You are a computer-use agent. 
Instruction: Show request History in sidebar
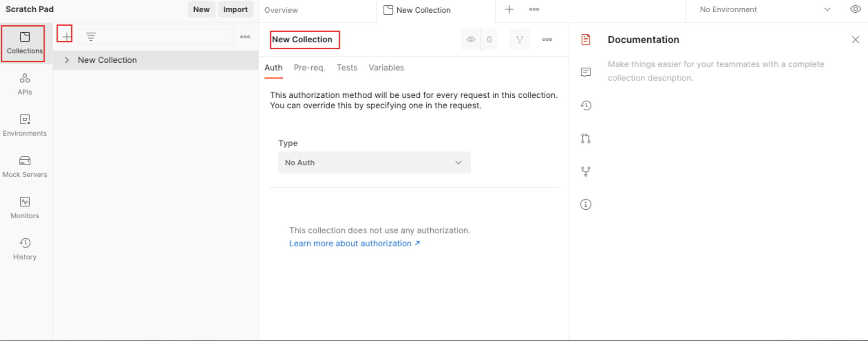(25, 249)
